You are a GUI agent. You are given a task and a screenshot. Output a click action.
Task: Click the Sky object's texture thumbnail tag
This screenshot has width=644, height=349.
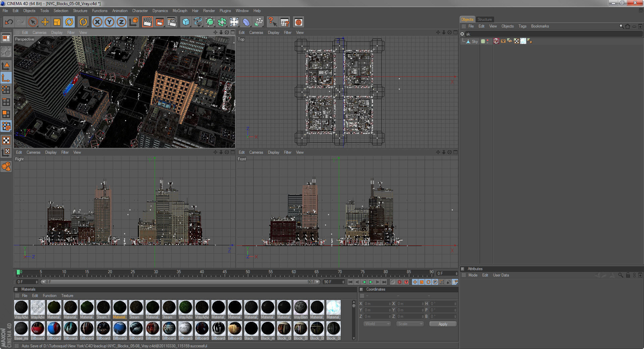[523, 41]
